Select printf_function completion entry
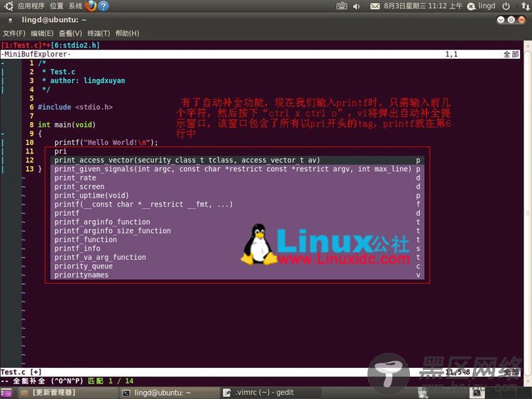 (x=237, y=239)
